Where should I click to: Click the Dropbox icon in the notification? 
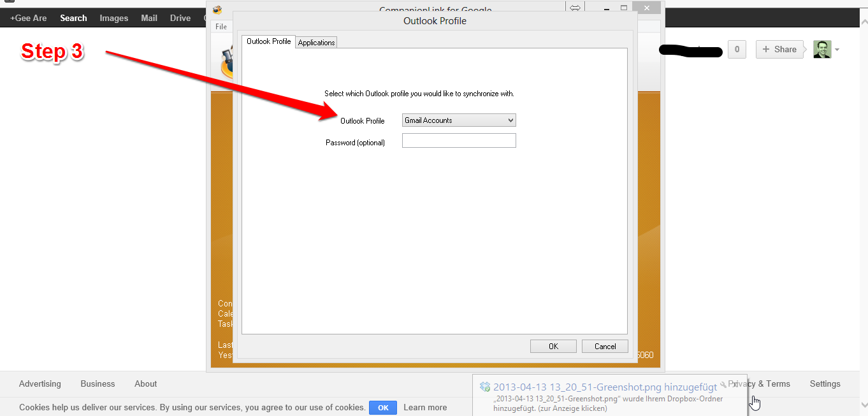pos(485,387)
